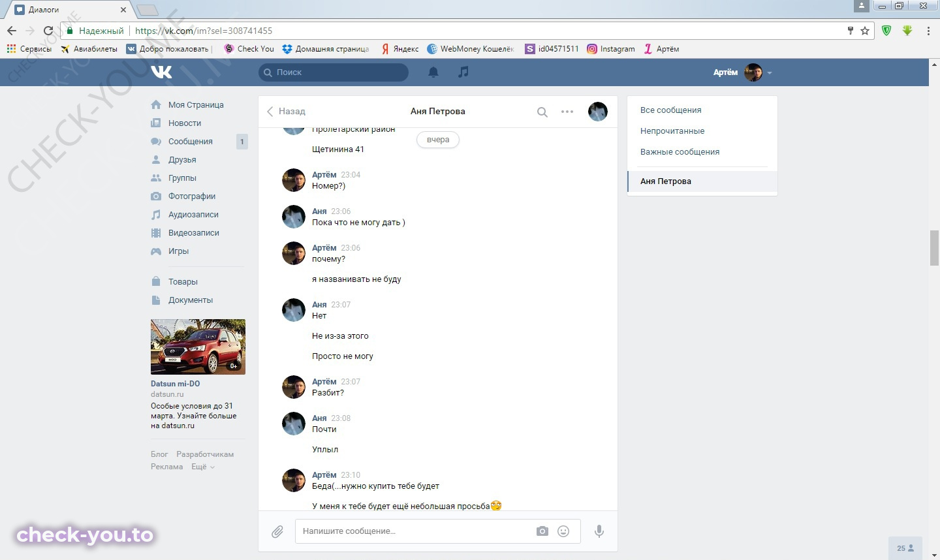The width and height of the screenshot is (940, 560).
Task: Open the id04571511 bookmark
Action: pos(552,49)
